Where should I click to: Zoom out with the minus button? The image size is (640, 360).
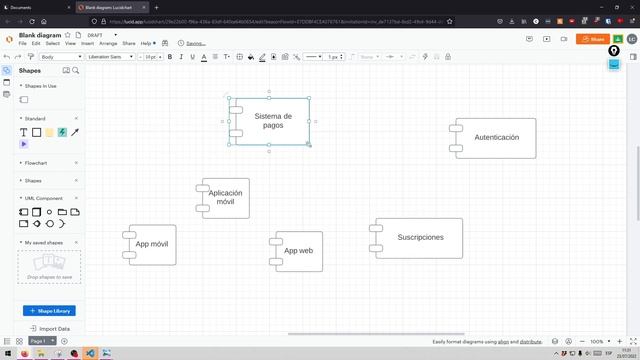582,341
